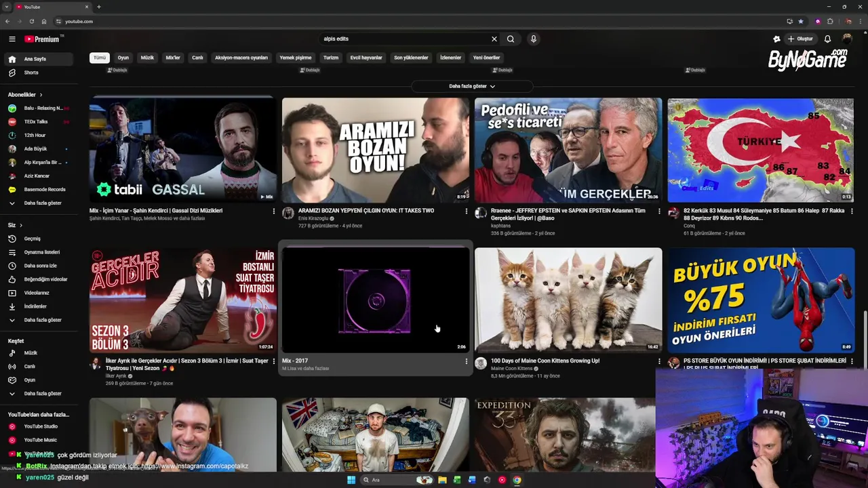Screen dimensions: 868x488
Task: Clear the search text with the X
Action: (x=494, y=39)
